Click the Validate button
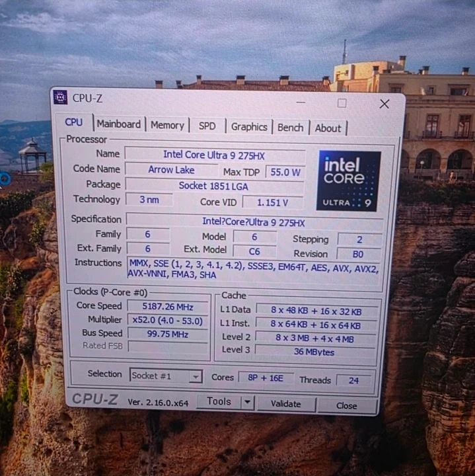 pyautogui.click(x=286, y=404)
